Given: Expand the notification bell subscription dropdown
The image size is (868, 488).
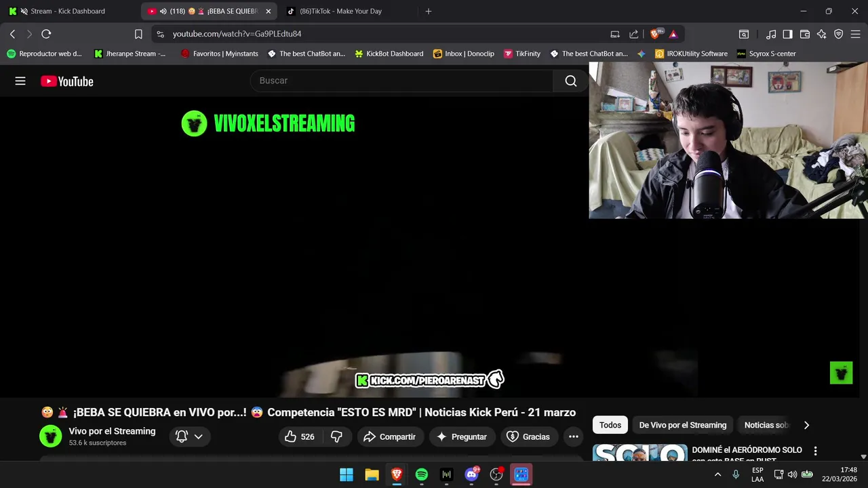Looking at the screenshot, I should point(190,436).
